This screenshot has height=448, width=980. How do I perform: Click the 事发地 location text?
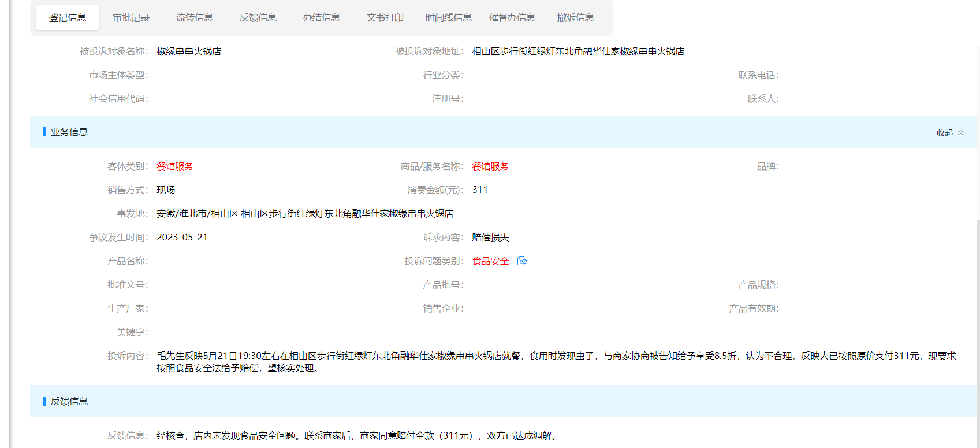(x=305, y=214)
